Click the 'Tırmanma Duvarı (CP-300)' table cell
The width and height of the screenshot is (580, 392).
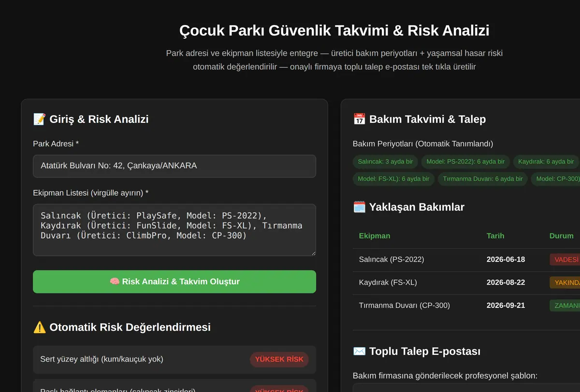click(x=405, y=305)
